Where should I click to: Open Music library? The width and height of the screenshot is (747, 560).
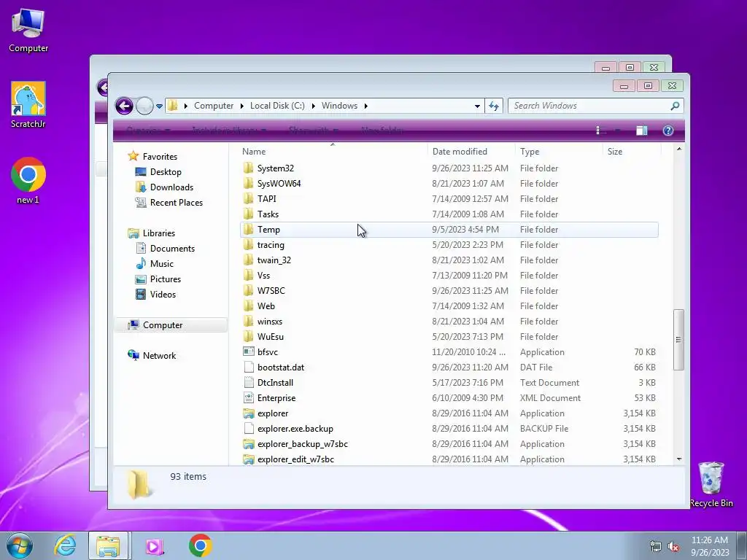161,264
